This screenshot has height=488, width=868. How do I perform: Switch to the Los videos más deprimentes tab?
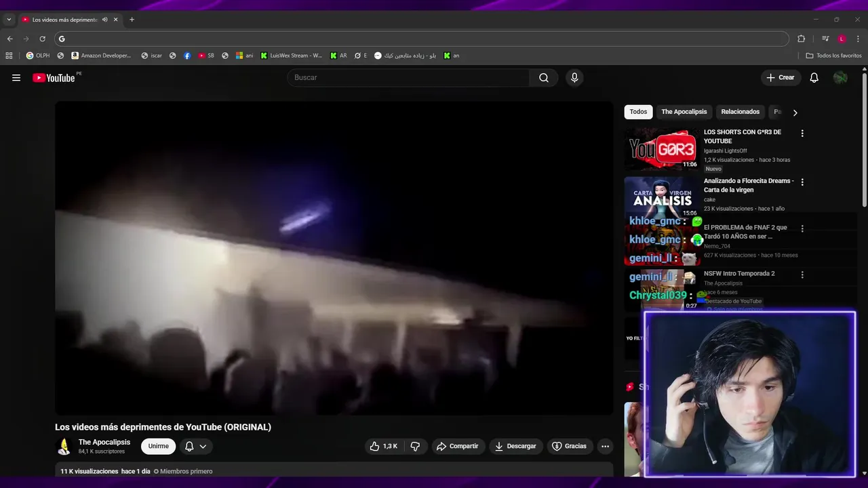tap(64, 20)
